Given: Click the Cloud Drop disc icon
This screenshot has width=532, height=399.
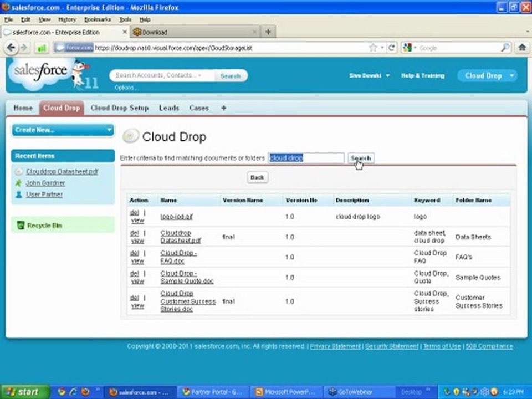Looking at the screenshot, I should tap(131, 136).
